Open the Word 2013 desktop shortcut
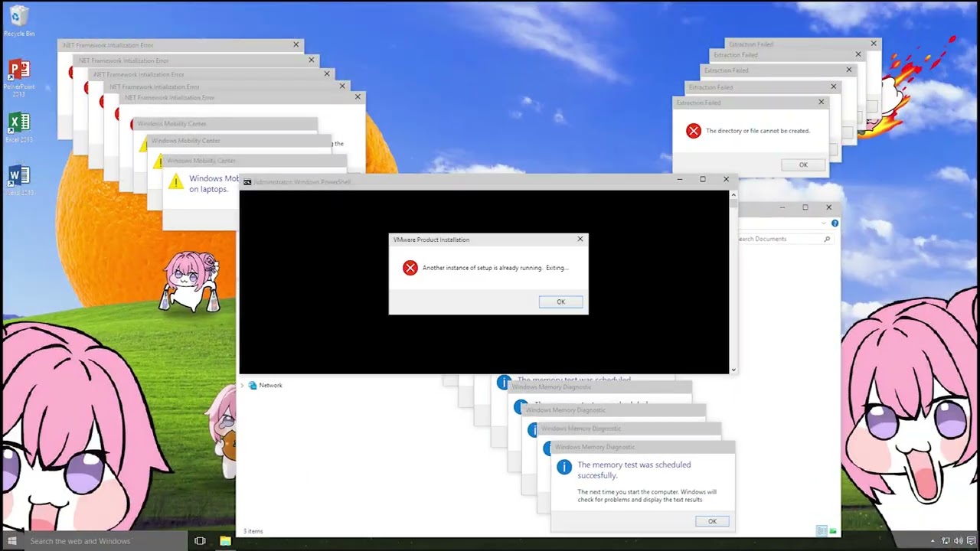Viewport: 980px width, 551px height. [x=19, y=181]
